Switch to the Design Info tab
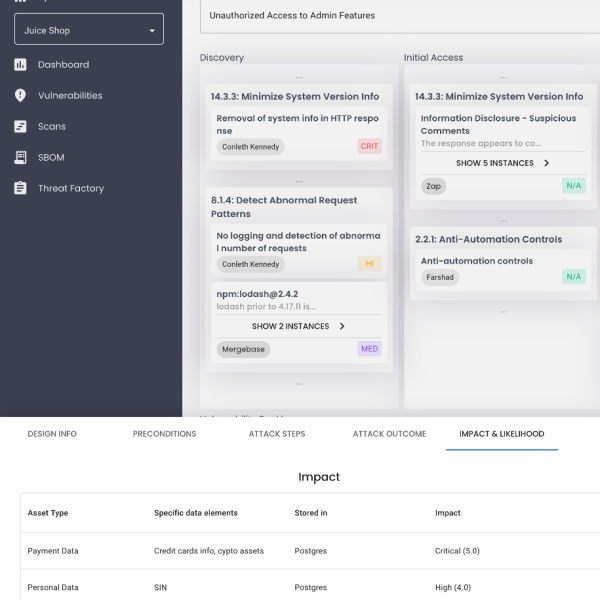This screenshot has height=600, width=600. pyautogui.click(x=52, y=434)
